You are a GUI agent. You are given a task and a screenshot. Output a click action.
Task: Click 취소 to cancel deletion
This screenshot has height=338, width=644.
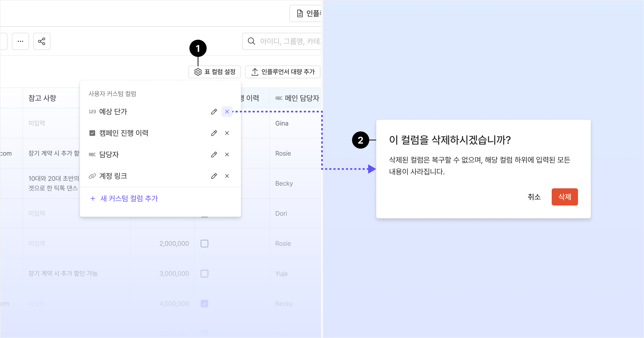pyautogui.click(x=534, y=197)
